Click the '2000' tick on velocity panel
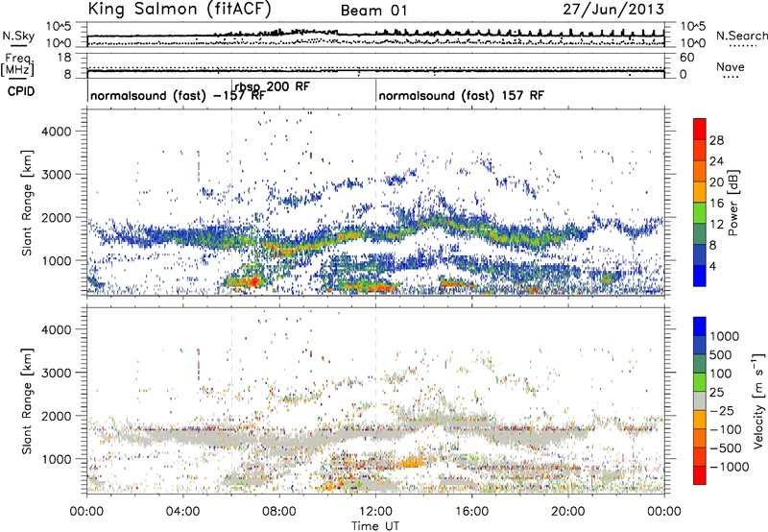768x532 pixels. 57,416
